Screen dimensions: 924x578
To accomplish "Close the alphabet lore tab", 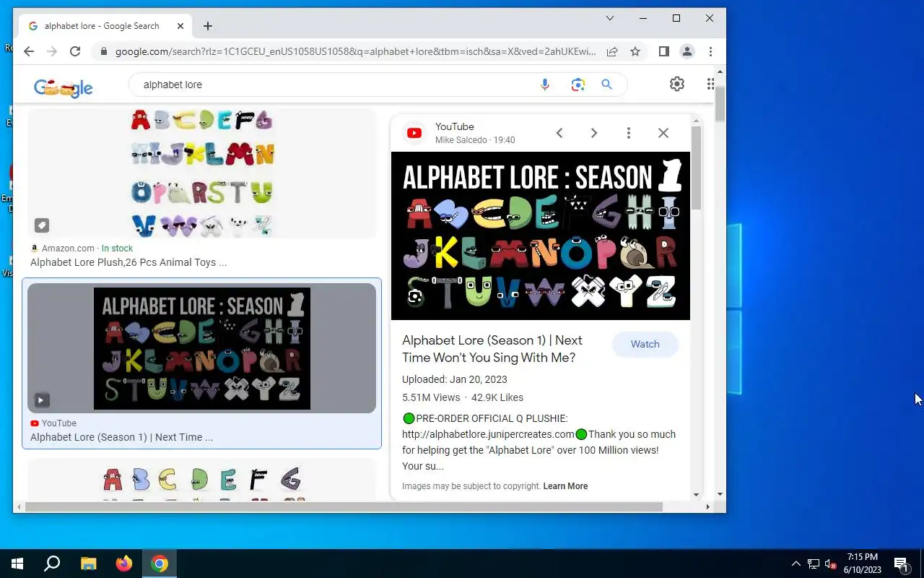I will 180,26.
